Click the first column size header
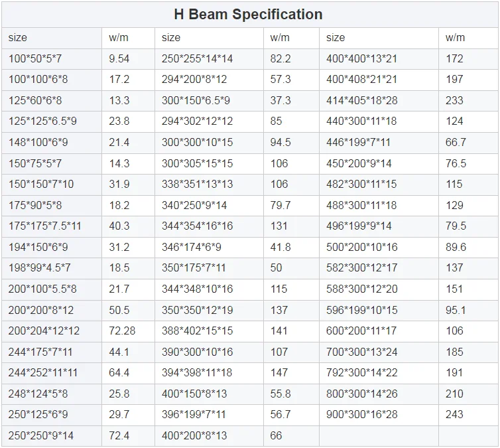Viewport: 500px width, 448px height. coord(18,38)
